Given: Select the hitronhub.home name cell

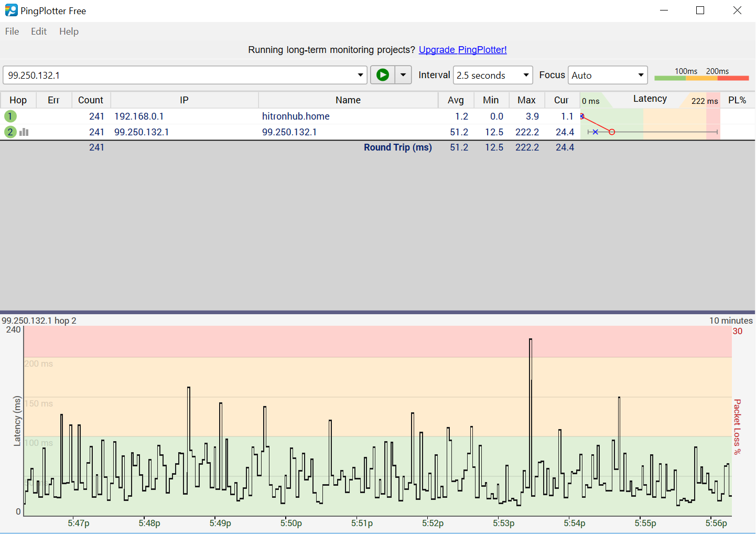Looking at the screenshot, I should pos(296,116).
